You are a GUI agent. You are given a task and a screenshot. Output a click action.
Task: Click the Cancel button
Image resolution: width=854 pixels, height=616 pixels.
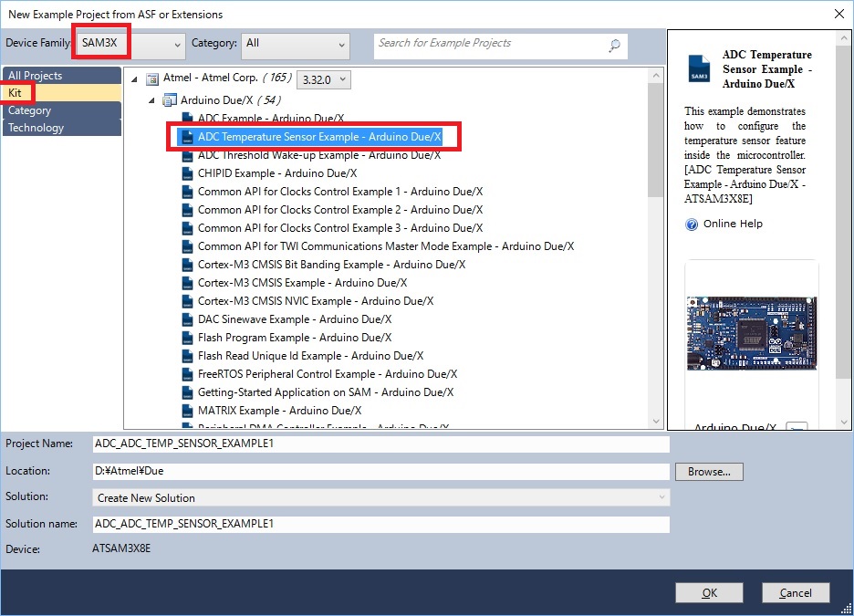pos(796,592)
